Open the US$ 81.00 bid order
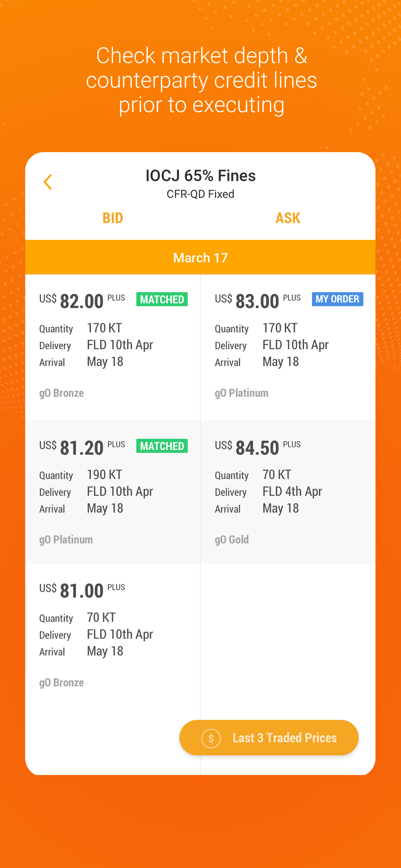The width and height of the screenshot is (401, 868). click(x=113, y=635)
